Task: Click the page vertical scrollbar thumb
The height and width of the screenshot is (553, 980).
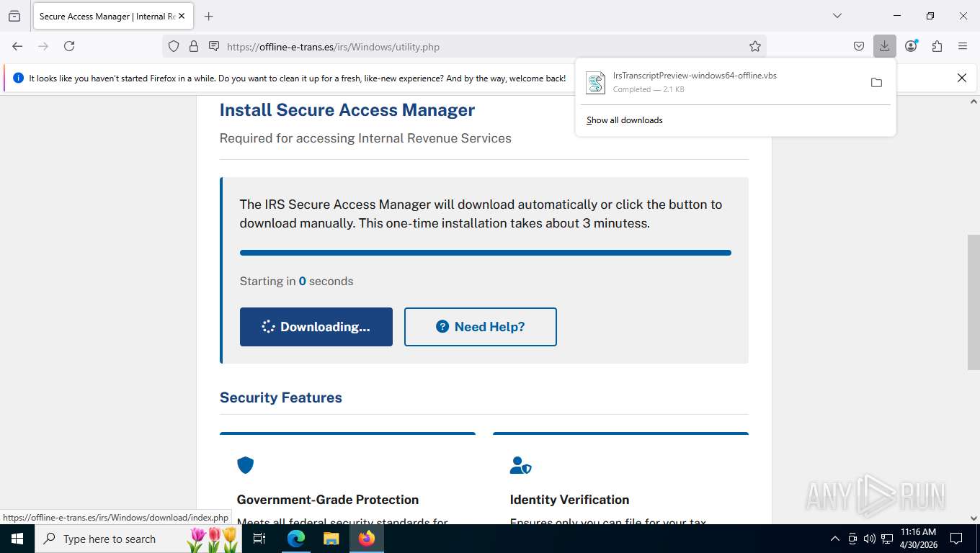Action: coord(974,302)
